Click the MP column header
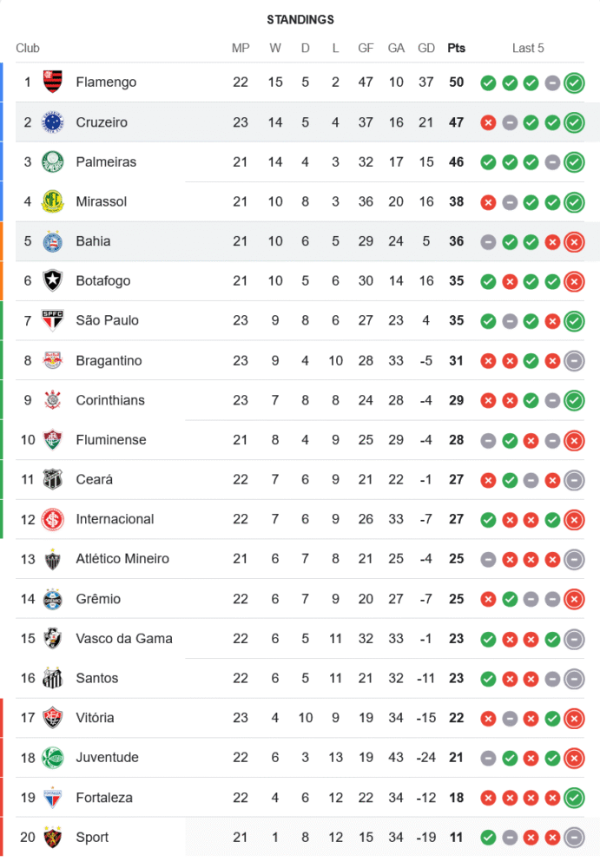The width and height of the screenshot is (600, 868). tap(241, 49)
